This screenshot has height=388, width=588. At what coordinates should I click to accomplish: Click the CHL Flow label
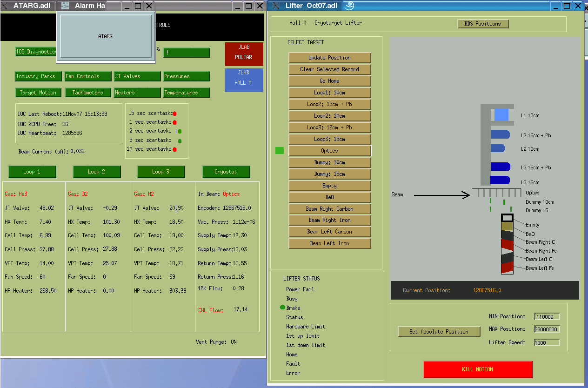click(x=211, y=310)
